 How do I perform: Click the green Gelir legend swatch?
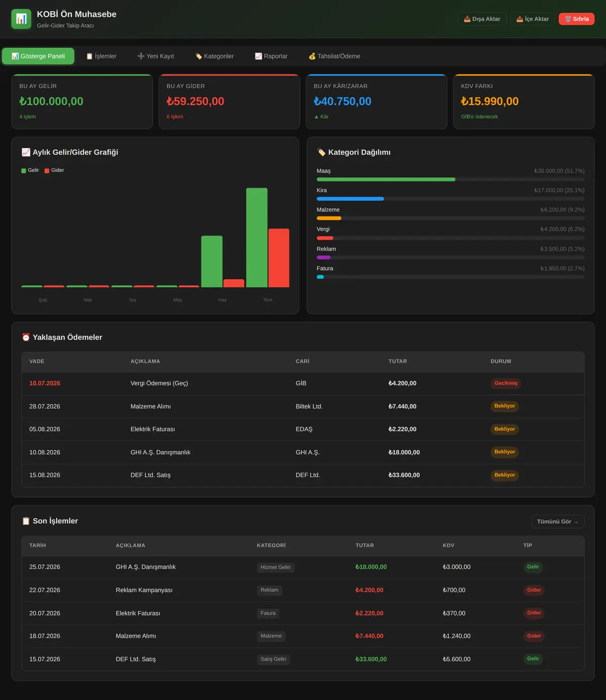coord(24,171)
